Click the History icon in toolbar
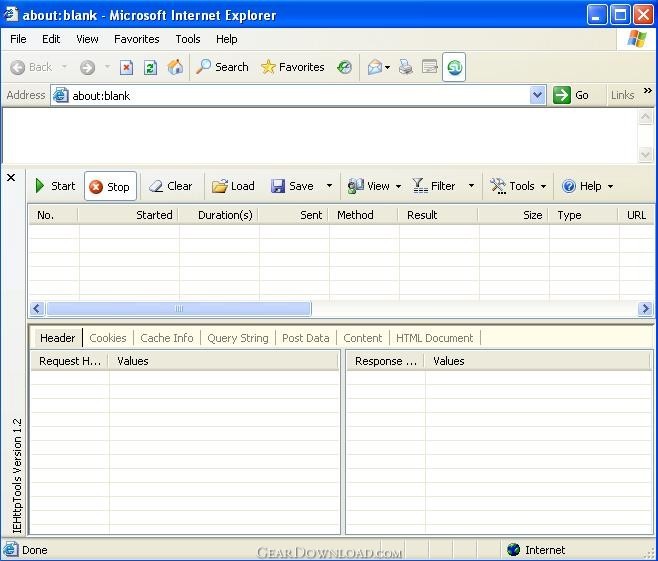 [345, 67]
